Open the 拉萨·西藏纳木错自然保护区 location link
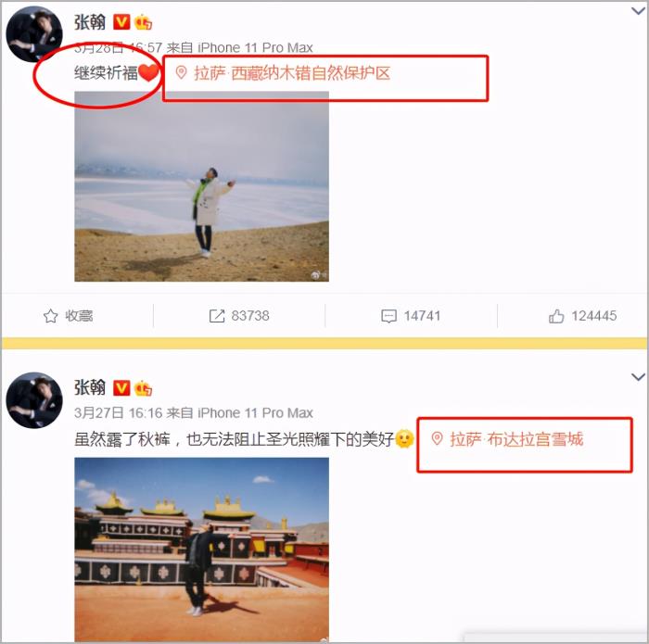The image size is (649, 644). tap(292, 73)
